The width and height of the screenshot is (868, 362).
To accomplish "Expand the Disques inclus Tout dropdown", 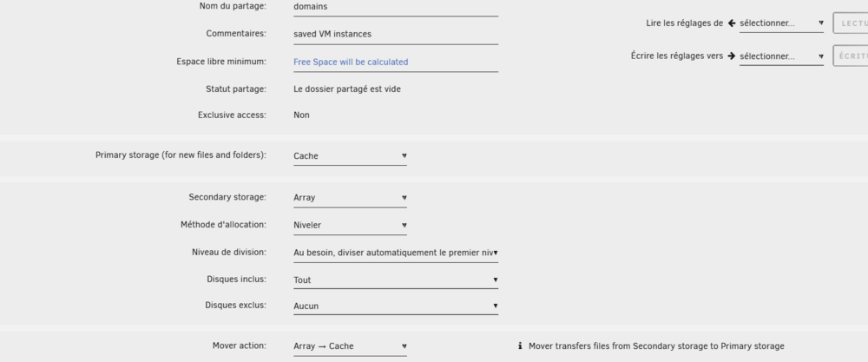I will 396,280.
